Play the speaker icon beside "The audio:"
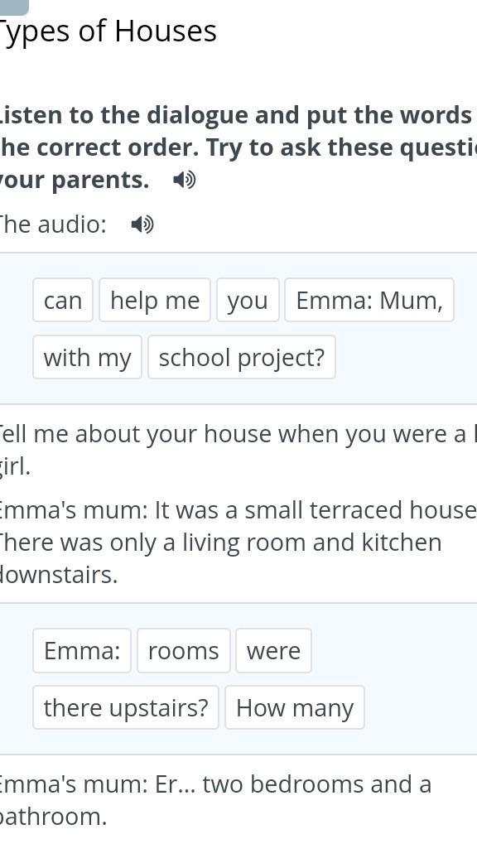The width and height of the screenshot is (477, 868). point(142,224)
